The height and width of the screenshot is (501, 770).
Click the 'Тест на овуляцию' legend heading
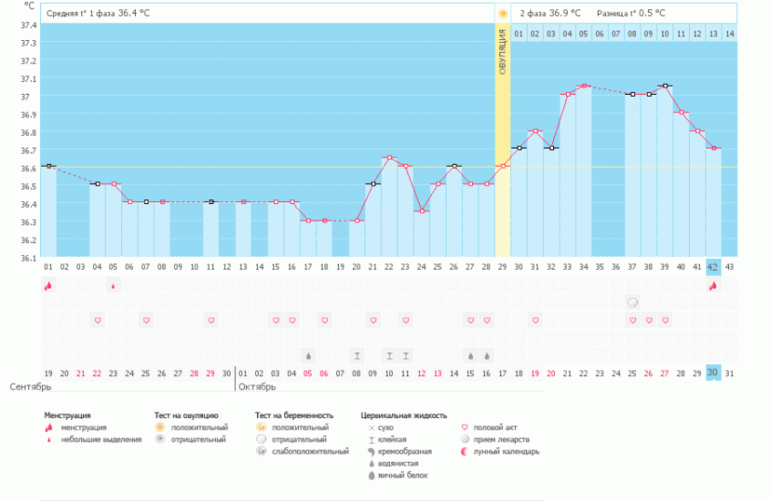point(186,416)
